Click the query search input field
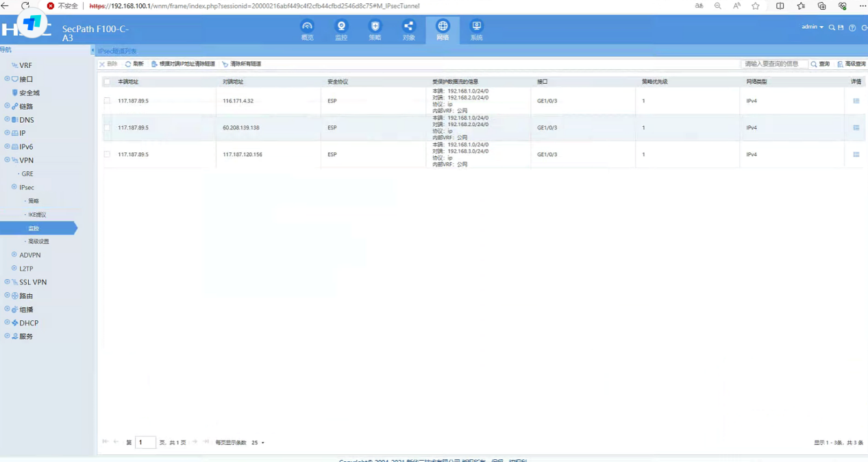The height and width of the screenshot is (462, 868). (x=773, y=64)
